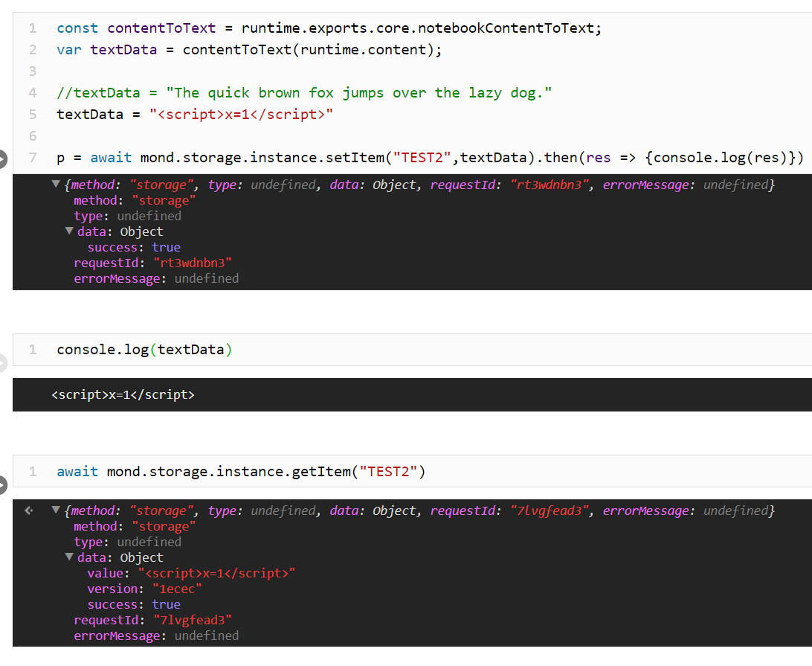Click the const contentToText declaration line

click(x=329, y=28)
